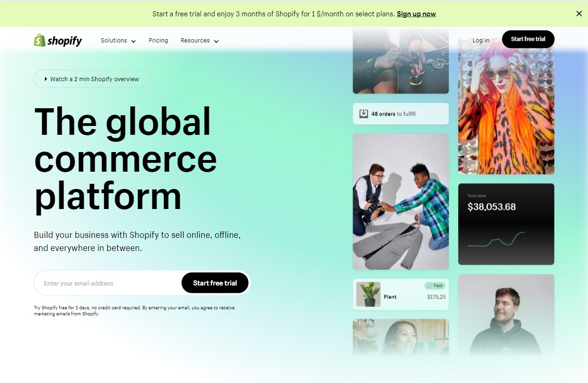
Task: Click Start free trial beside email field
Action: (215, 283)
